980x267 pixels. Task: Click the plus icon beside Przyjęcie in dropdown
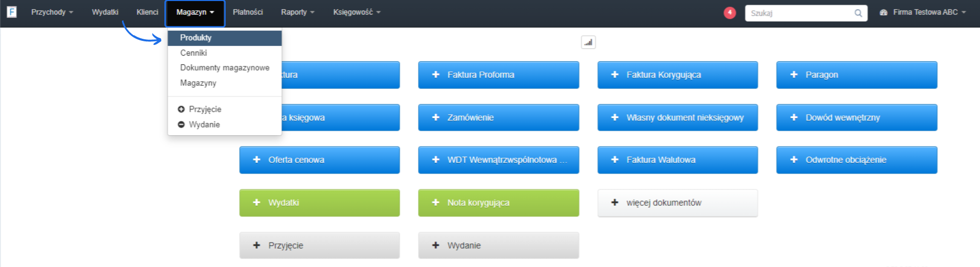(181, 109)
